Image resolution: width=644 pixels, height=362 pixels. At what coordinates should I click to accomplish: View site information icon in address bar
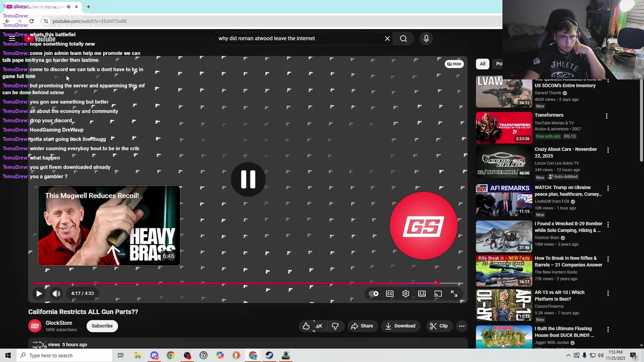tap(46, 21)
